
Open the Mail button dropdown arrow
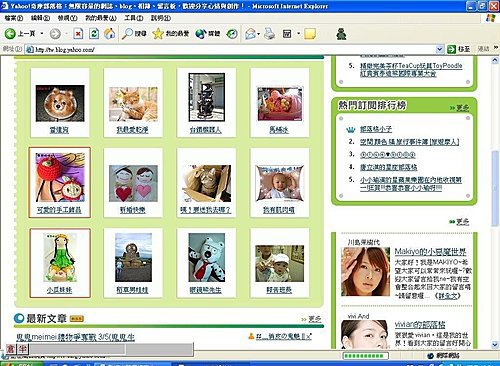[x=259, y=34]
